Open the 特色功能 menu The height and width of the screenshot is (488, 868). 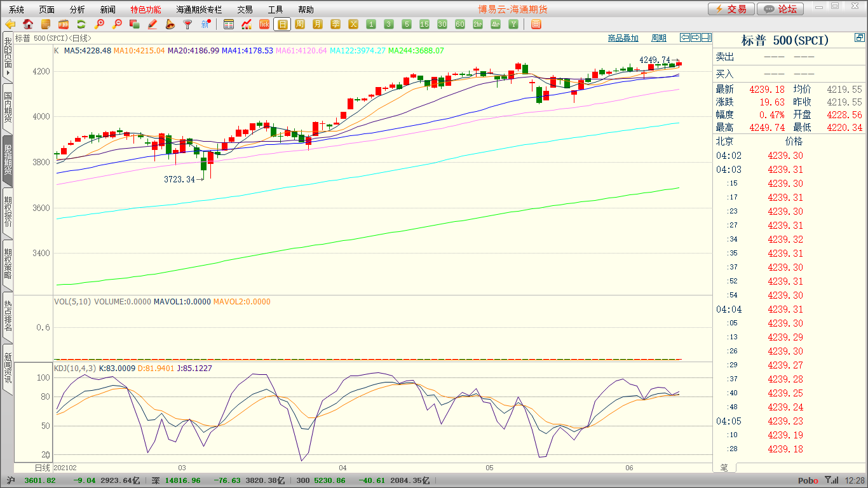(x=146, y=10)
